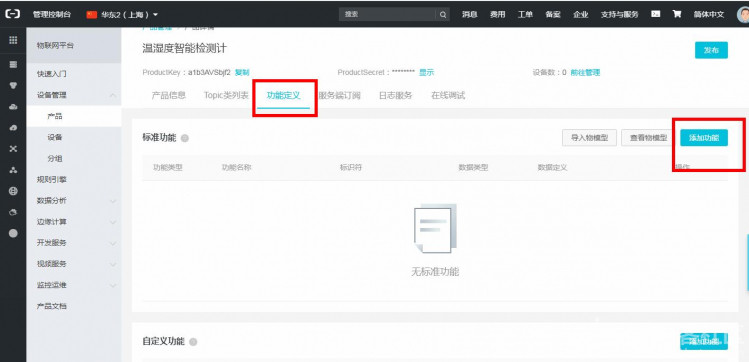Click the stacked-bars server icon in sidebar
Viewport: 749px width, 362px height.
click(x=13, y=64)
